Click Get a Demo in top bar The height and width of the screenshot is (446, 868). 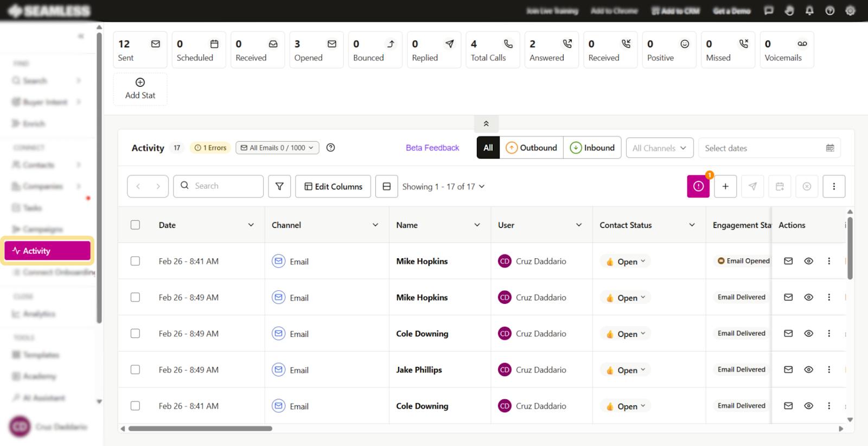point(732,11)
